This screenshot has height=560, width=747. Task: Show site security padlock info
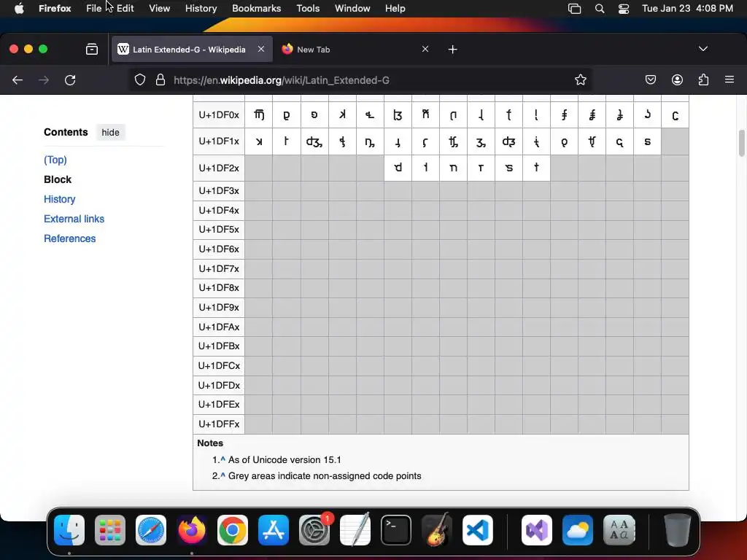160,80
